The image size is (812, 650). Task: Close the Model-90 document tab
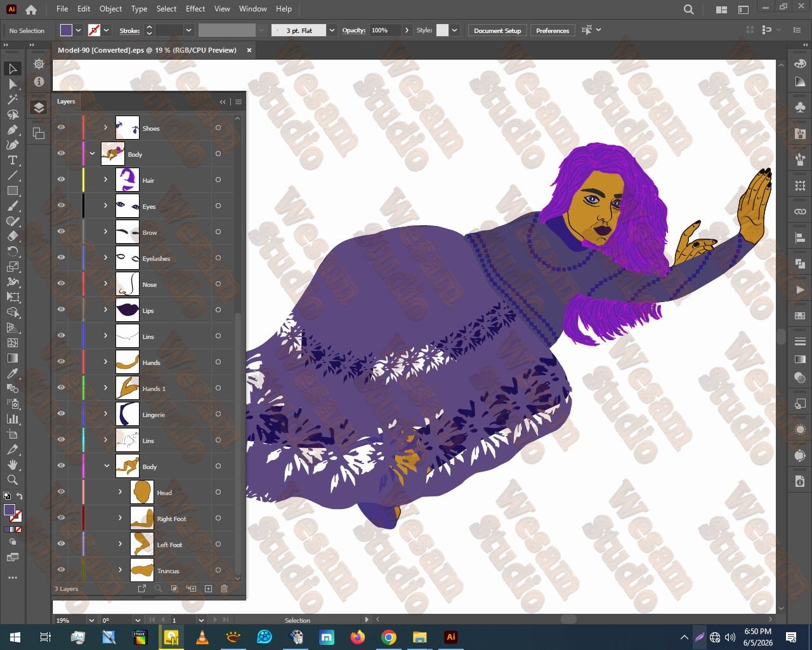point(249,50)
